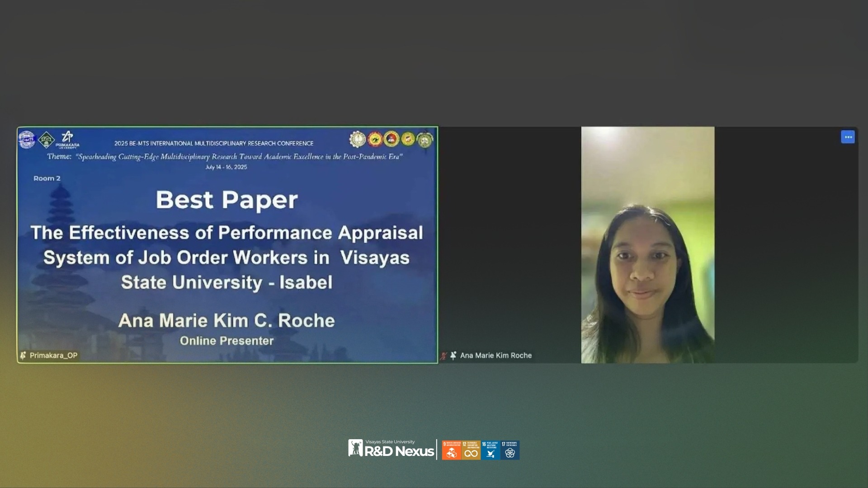This screenshot has width=868, height=488.
Task: Click the SDG 9 Industry Innovation icon
Action: click(x=451, y=450)
